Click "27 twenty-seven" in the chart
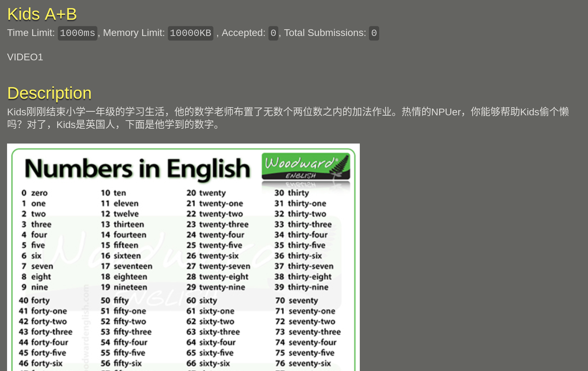588x371 pixels. click(218, 266)
